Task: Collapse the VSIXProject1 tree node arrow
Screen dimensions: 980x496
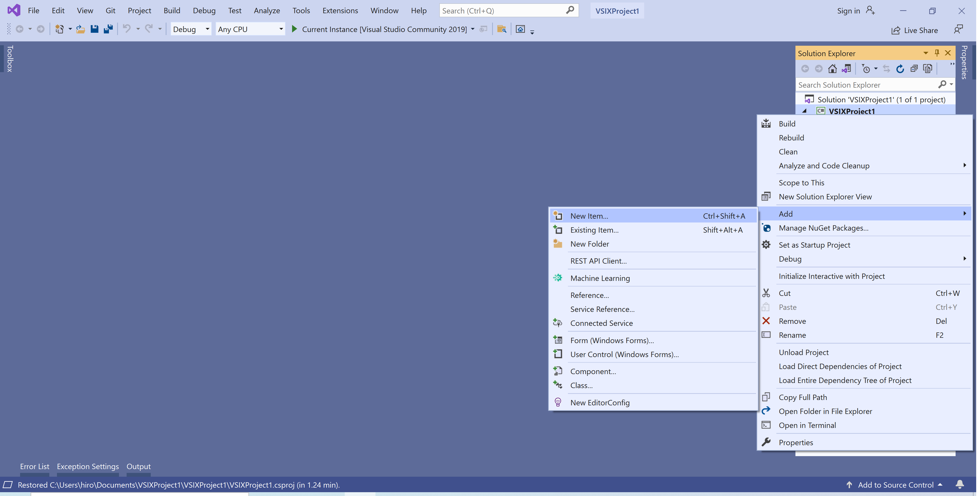Action: pyautogui.click(x=805, y=111)
